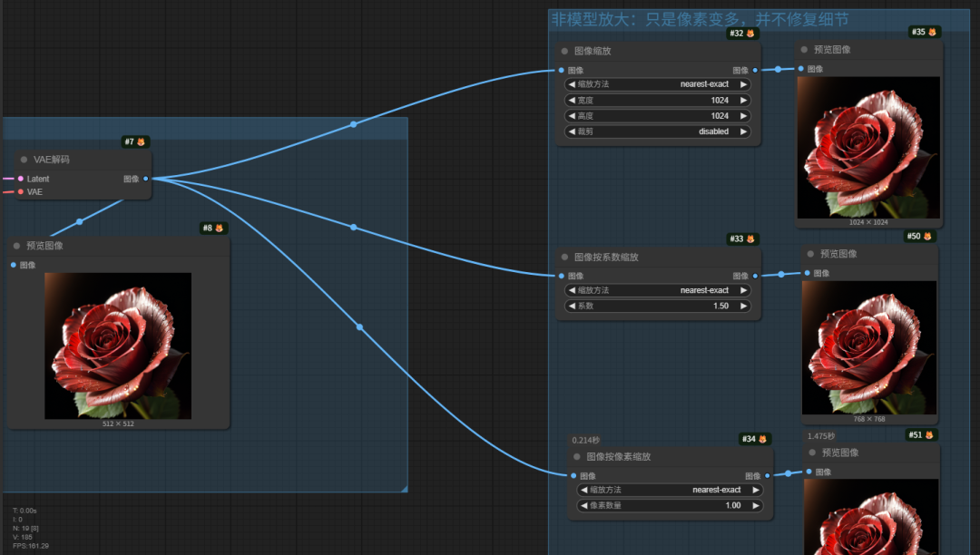Viewport: 980px width, 555px height.
Task: Click the 图像 input port of preview node #35
Action: coord(801,69)
